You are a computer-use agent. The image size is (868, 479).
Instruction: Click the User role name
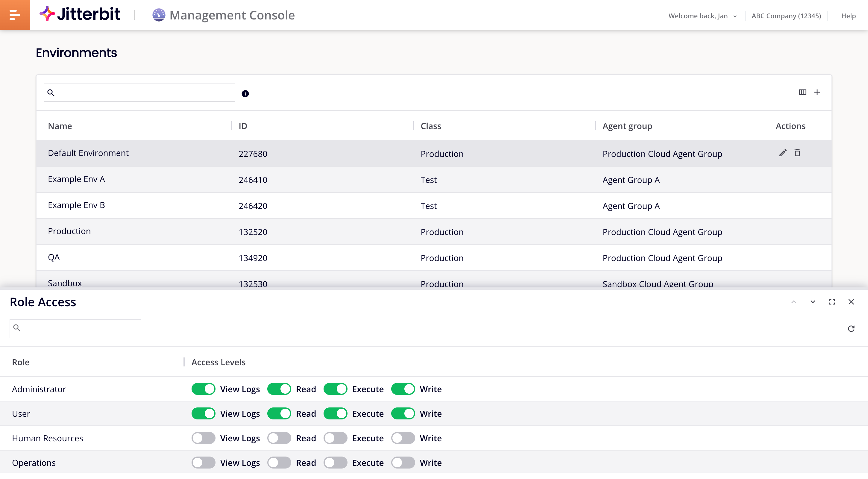point(21,414)
